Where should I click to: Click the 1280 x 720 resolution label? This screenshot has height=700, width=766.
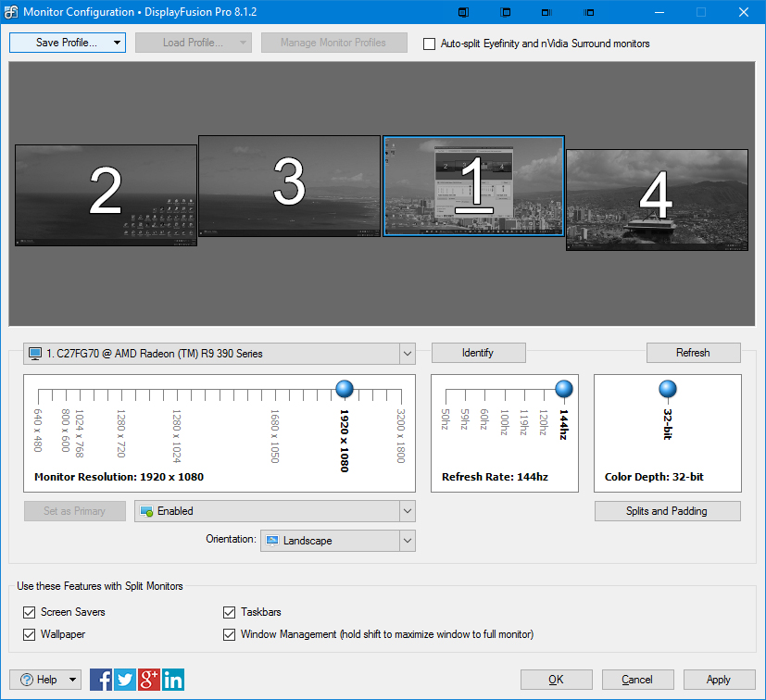(121, 433)
